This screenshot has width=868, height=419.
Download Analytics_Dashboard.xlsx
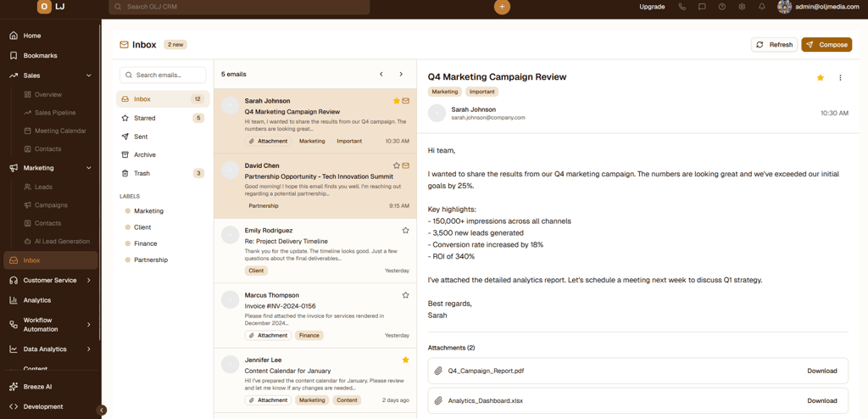point(822,400)
